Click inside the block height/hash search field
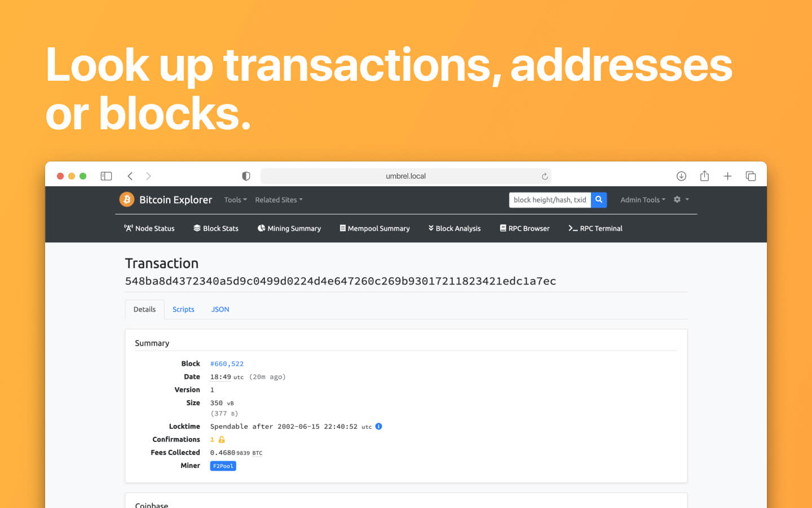The width and height of the screenshot is (812, 508). coord(550,199)
